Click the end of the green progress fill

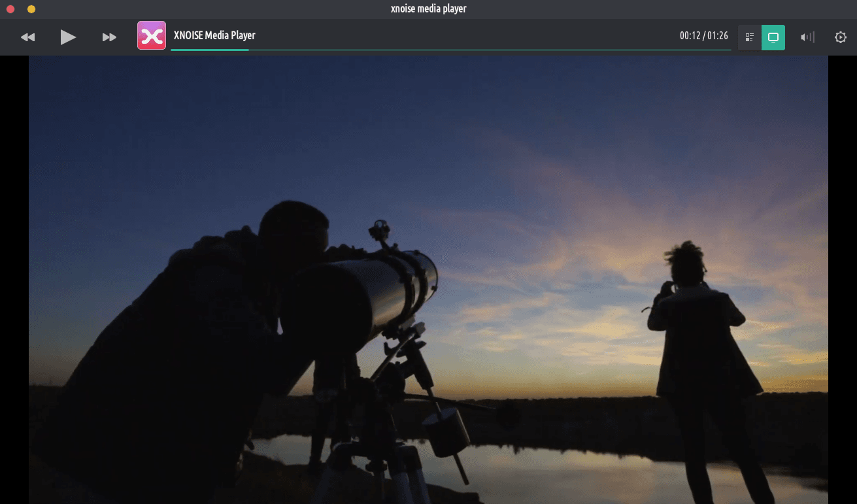pos(248,50)
